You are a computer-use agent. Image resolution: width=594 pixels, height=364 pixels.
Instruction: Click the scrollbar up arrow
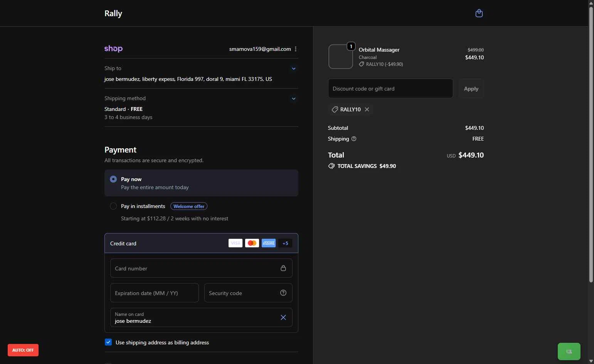pos(591,3)
